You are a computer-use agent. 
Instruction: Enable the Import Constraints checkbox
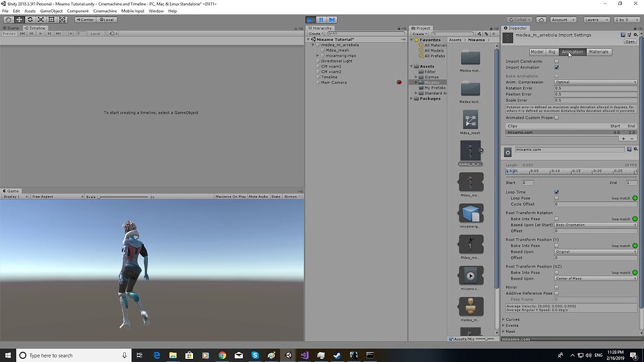556,60
